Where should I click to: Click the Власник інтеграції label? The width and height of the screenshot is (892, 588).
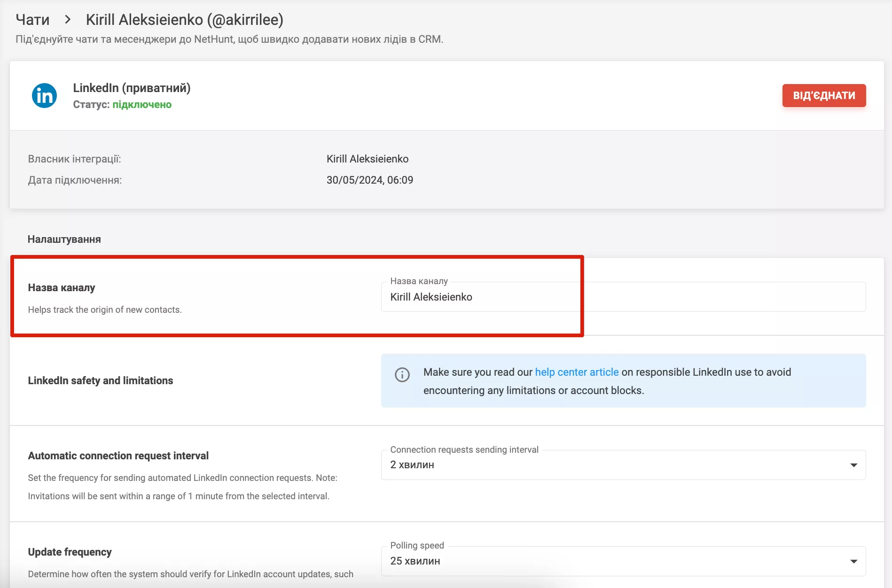[74, 159]
